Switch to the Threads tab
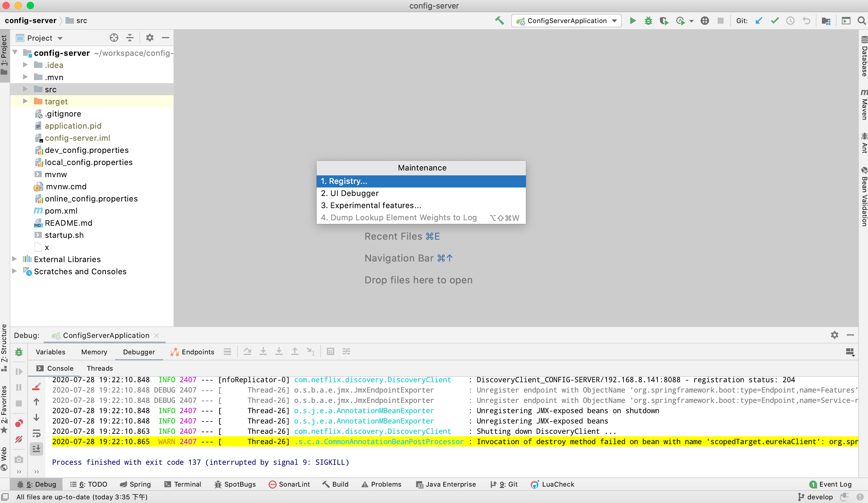Screen dimensions: 868x503 pyautogui.click(x=99, y=368)
